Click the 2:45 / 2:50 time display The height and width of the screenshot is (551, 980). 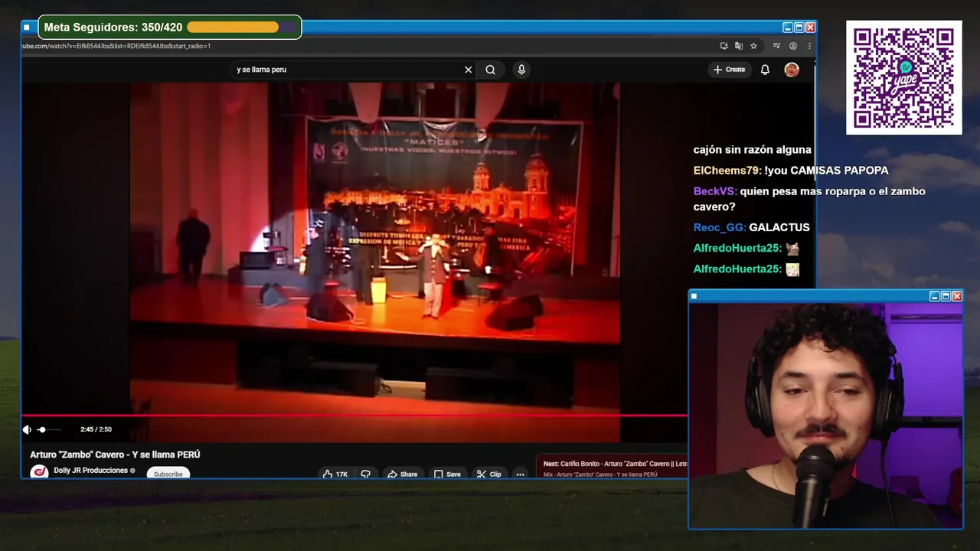(96, 429)
